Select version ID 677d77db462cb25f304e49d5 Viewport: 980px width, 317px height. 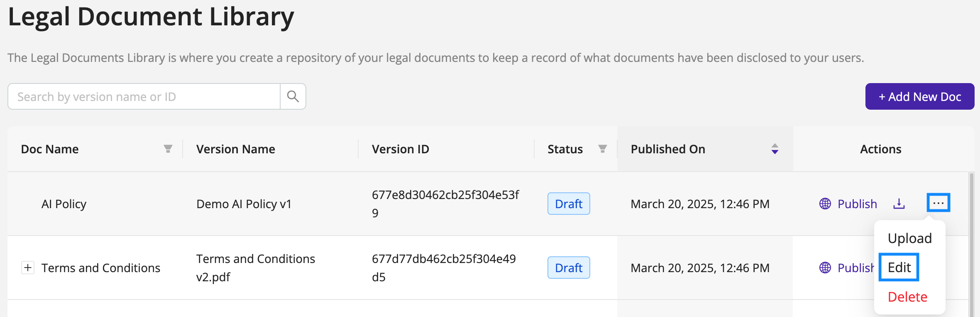[444, 268]
